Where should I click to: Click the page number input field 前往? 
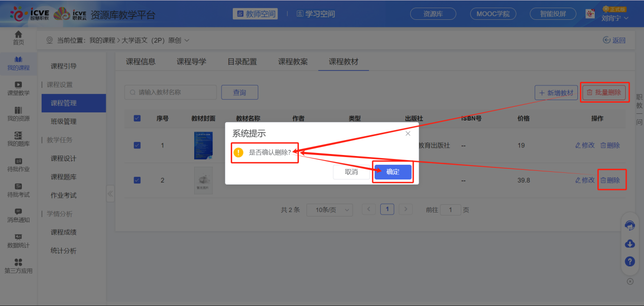click(450, 209)
